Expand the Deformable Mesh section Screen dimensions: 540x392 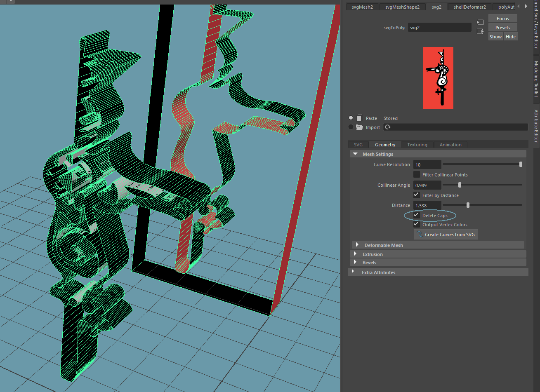click(x=357, y=245)
